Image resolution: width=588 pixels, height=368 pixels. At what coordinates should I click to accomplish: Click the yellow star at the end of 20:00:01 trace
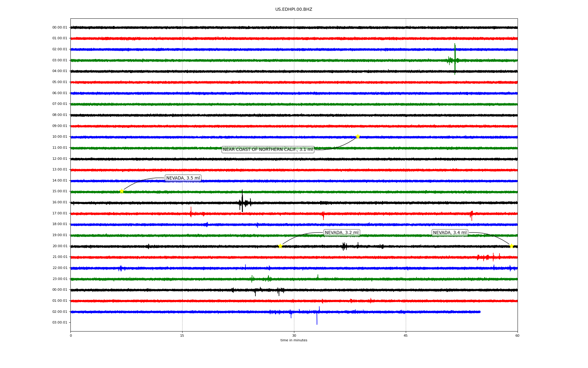511,246
